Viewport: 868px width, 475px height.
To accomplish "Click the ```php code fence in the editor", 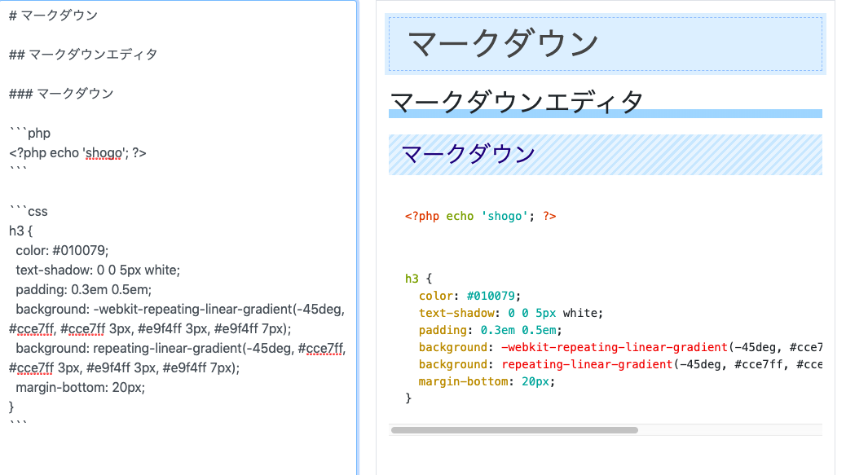I will (29, 132).
